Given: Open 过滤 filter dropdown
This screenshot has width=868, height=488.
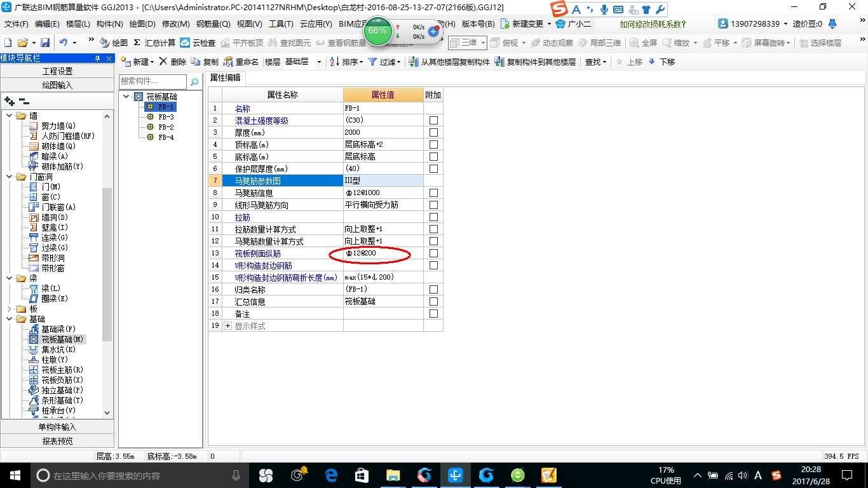Looking at the screenshot, I should [384, 62].
